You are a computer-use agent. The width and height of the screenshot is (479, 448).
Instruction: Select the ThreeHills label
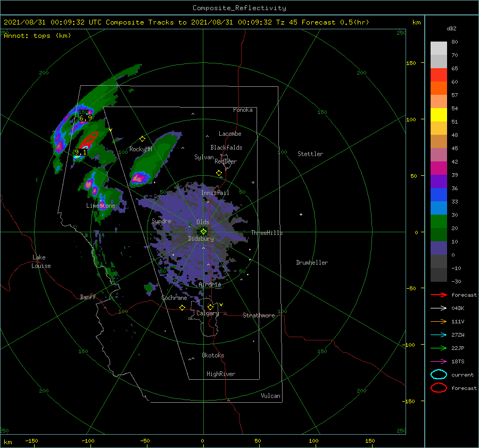(267, 233)
